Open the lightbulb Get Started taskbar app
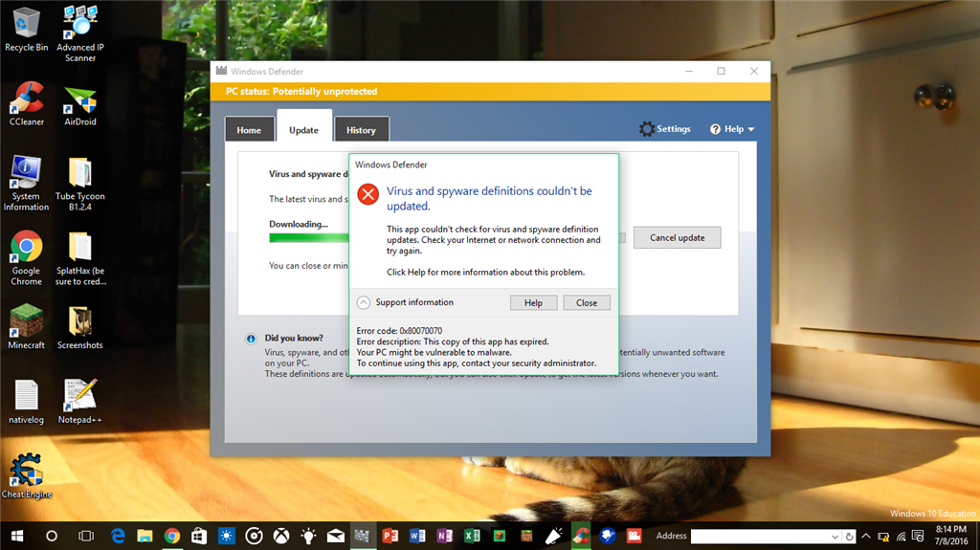The width and height of the screenshot is (980, 550). point(308,536)
